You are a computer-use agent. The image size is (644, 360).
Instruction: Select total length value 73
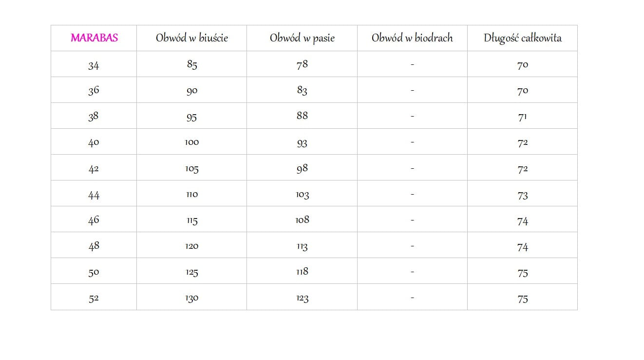coord(522,195)
